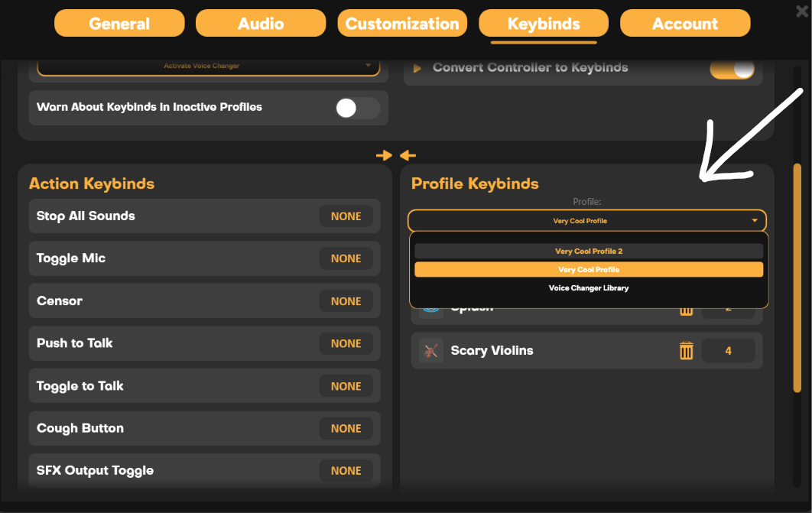The width and height of the screenshot is (812, 513).
Task: Go to the Account tab
Action: click(x=684, y=23)
